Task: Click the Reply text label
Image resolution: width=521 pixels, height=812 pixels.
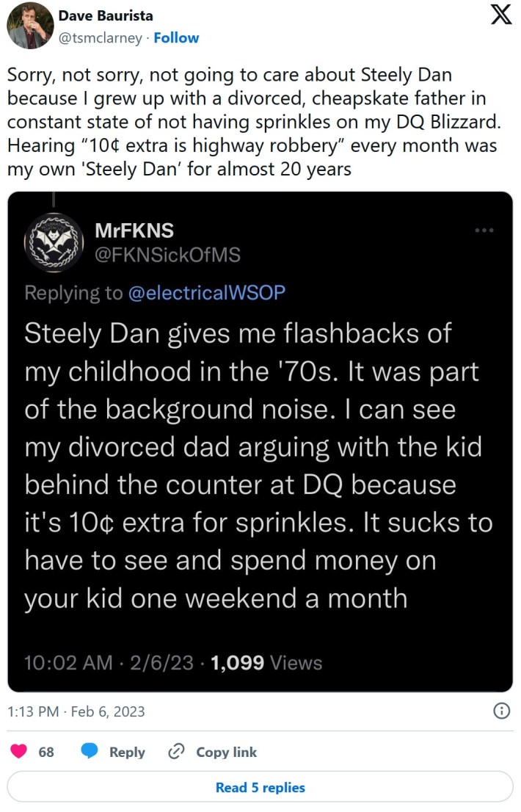Action: pos(127,752)
